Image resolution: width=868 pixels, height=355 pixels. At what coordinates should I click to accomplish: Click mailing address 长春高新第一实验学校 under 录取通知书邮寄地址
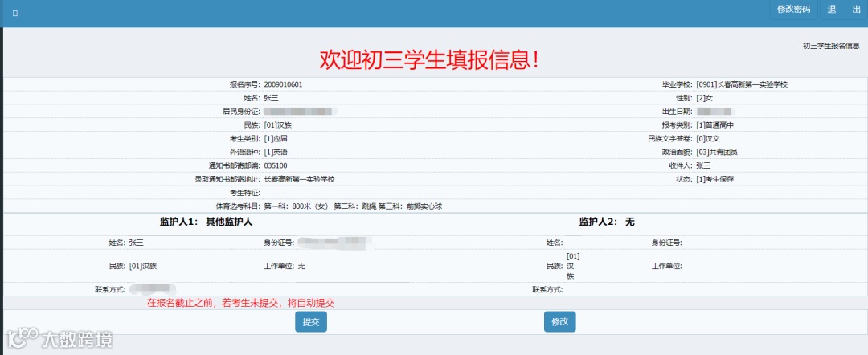point(300,179)
